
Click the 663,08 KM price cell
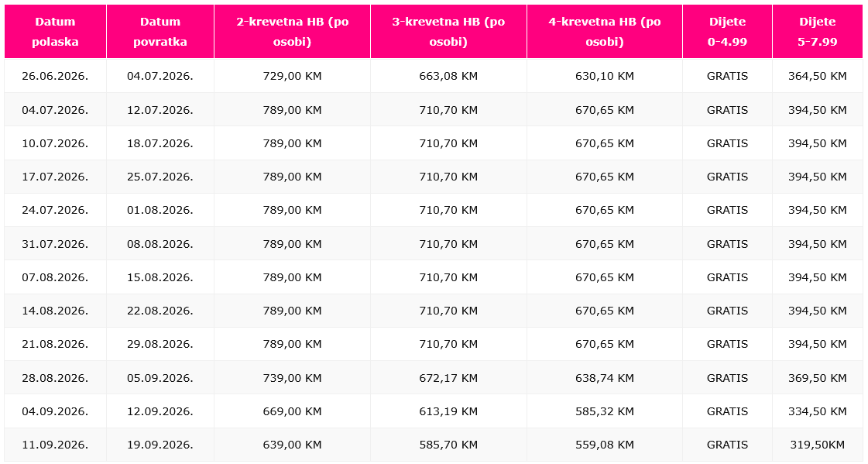[448, 76]
